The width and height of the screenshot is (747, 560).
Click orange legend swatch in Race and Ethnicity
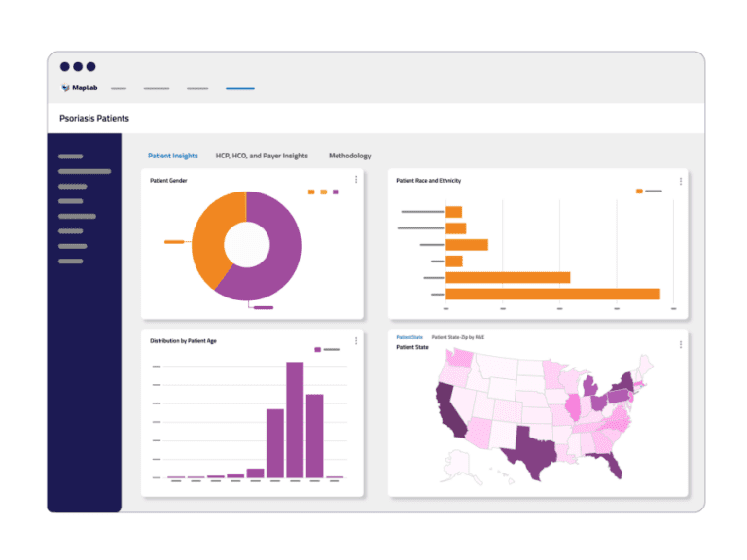click(639, 192)
